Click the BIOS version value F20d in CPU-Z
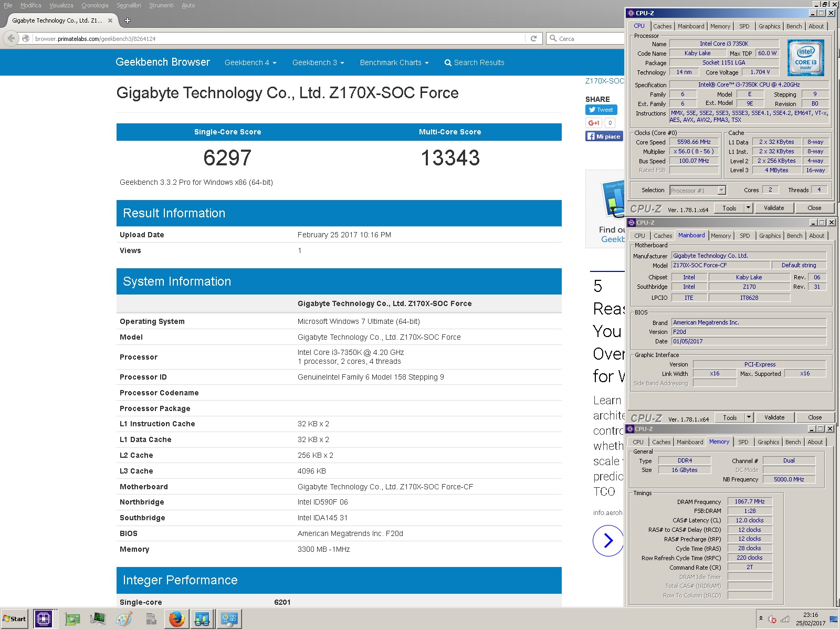 tap(749, 332)
